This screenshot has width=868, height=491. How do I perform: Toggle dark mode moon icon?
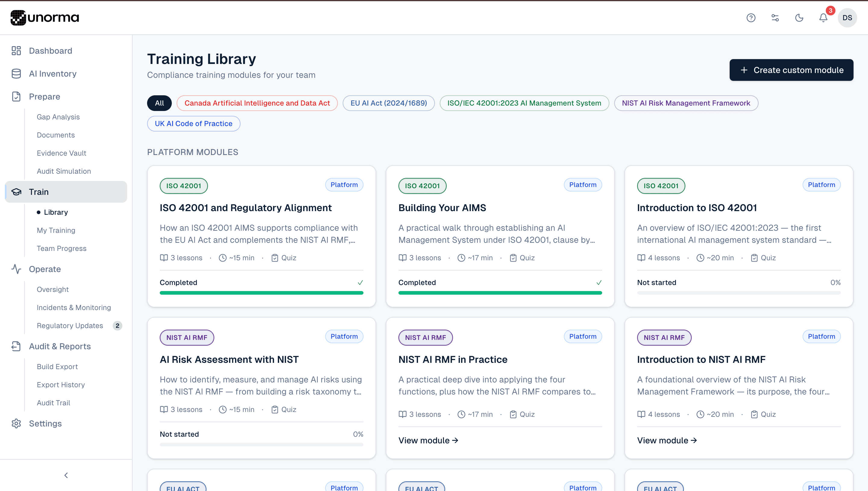tap(799, 18)
